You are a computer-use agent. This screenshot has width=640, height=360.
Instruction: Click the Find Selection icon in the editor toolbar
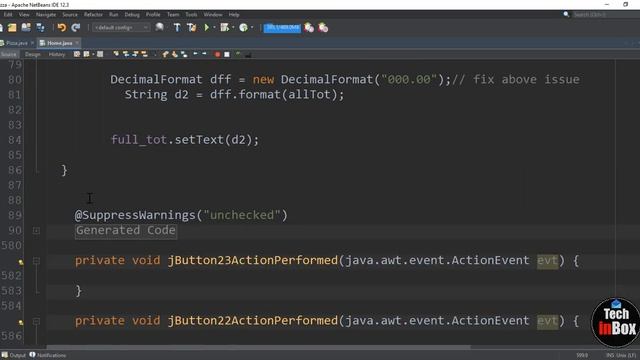tap(116, 54)
